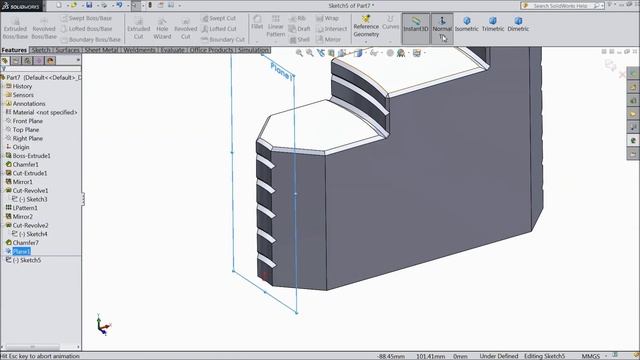Select the Rib tool

[298, 18]
